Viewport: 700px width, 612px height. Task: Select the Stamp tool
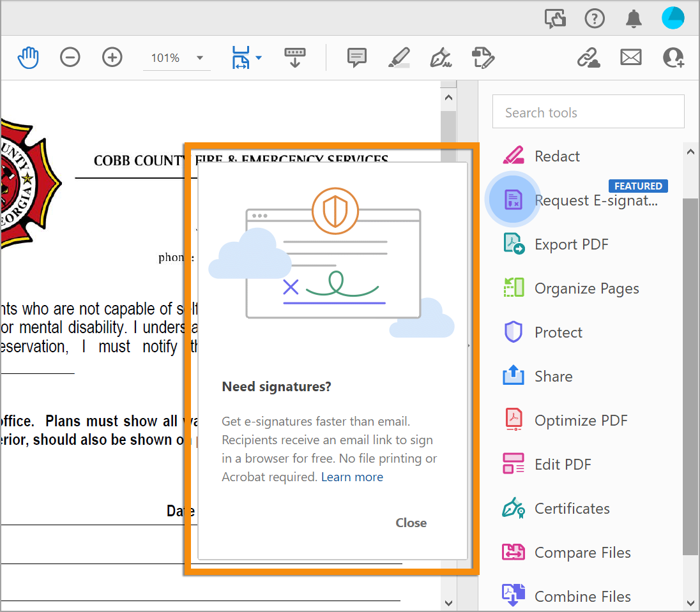pos(483,57)
